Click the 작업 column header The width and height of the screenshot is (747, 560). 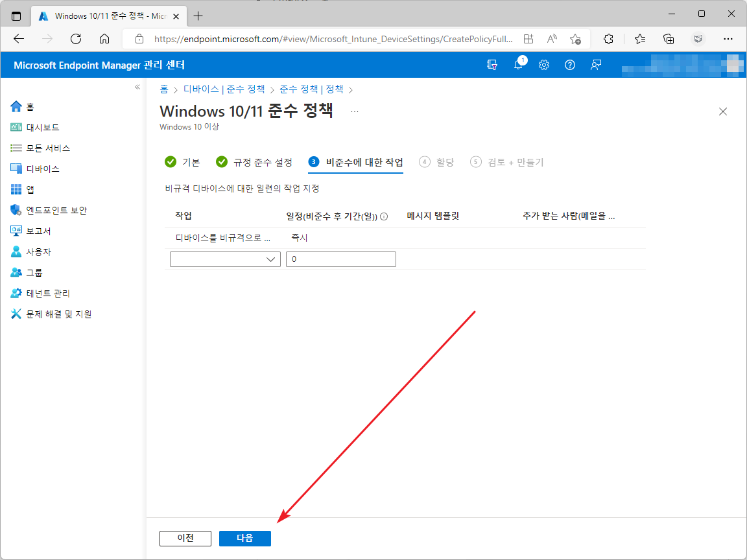click(184, 216)
